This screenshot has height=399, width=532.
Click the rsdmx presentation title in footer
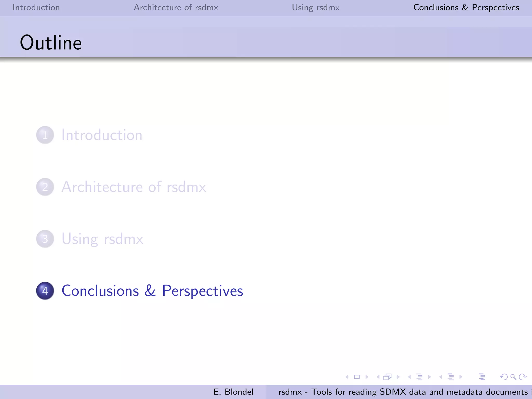(x=405, y=392)
